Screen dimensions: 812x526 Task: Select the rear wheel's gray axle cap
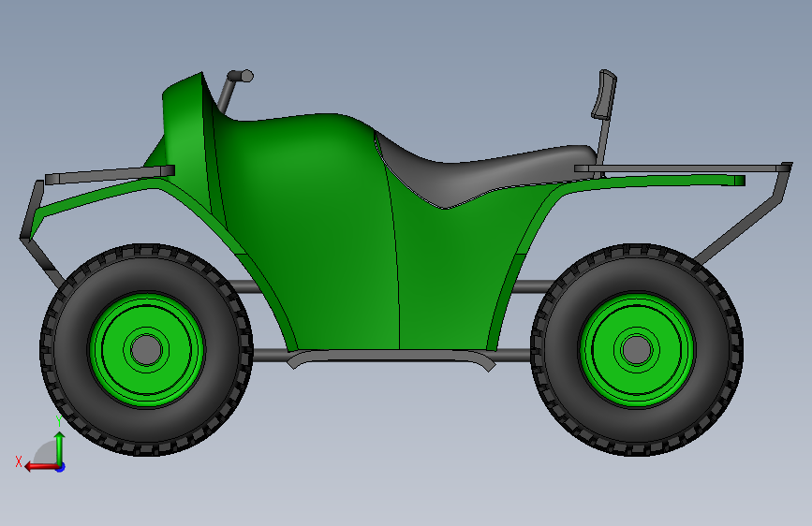(x=637, y=350)
